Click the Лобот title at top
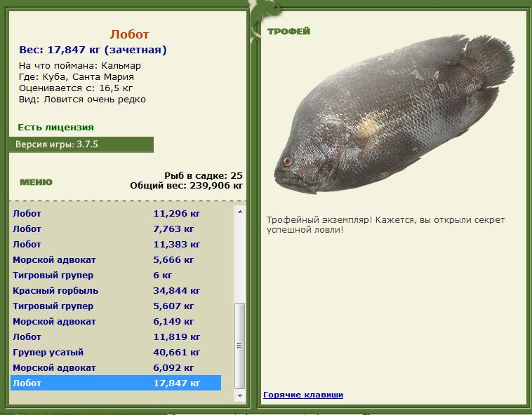This screenshot has height=415, width=532. (129, 34)
